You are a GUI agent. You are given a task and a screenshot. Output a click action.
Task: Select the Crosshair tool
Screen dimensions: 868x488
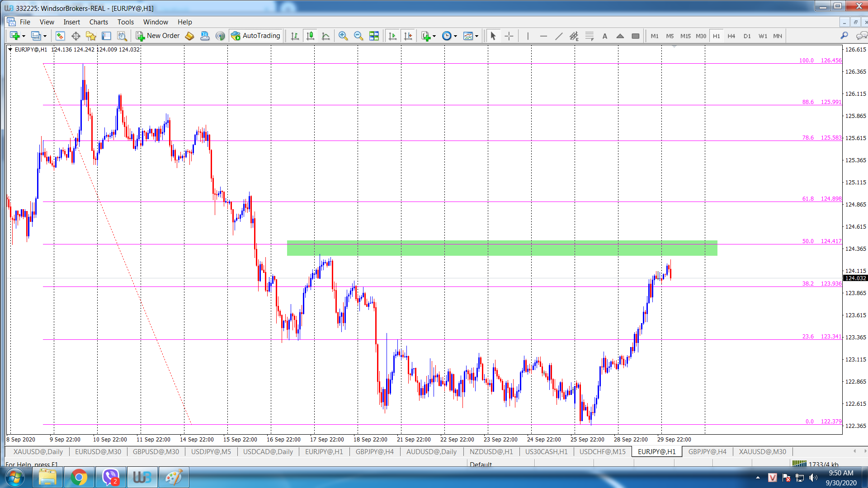point(509,36)
